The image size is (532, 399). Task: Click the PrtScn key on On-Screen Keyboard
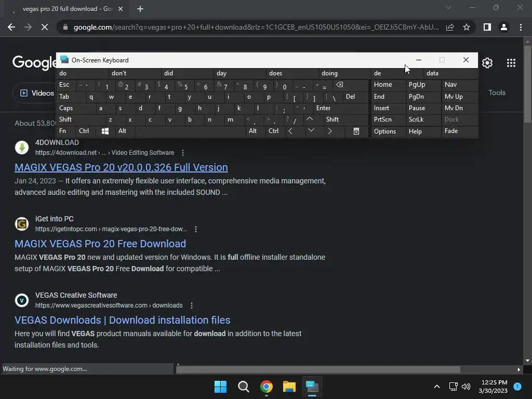pos(388,119)
